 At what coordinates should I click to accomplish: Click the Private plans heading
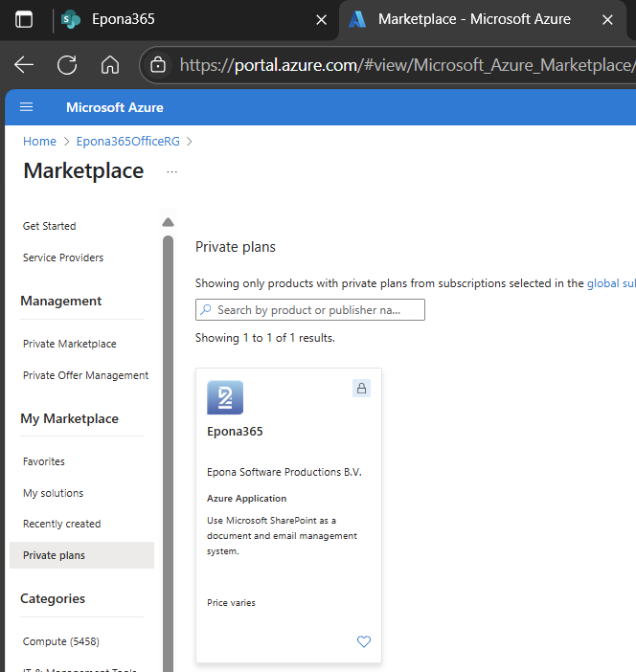tap(236, 247)
